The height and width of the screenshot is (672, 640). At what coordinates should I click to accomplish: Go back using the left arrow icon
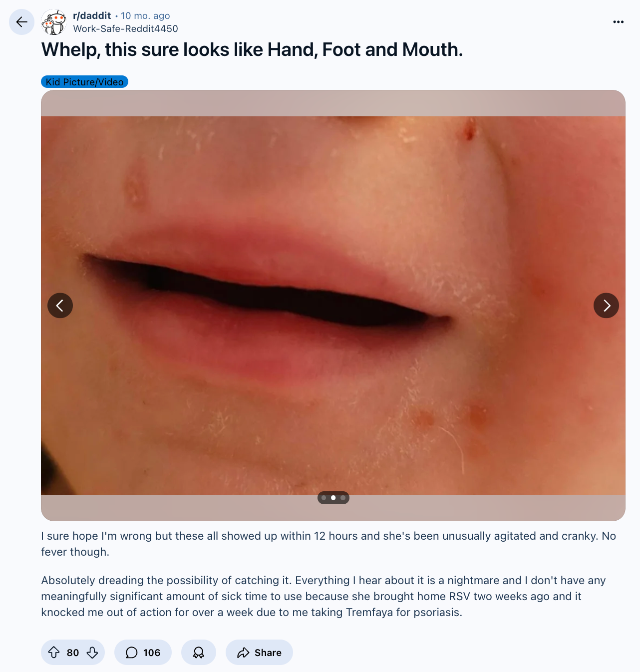[22, 22]
